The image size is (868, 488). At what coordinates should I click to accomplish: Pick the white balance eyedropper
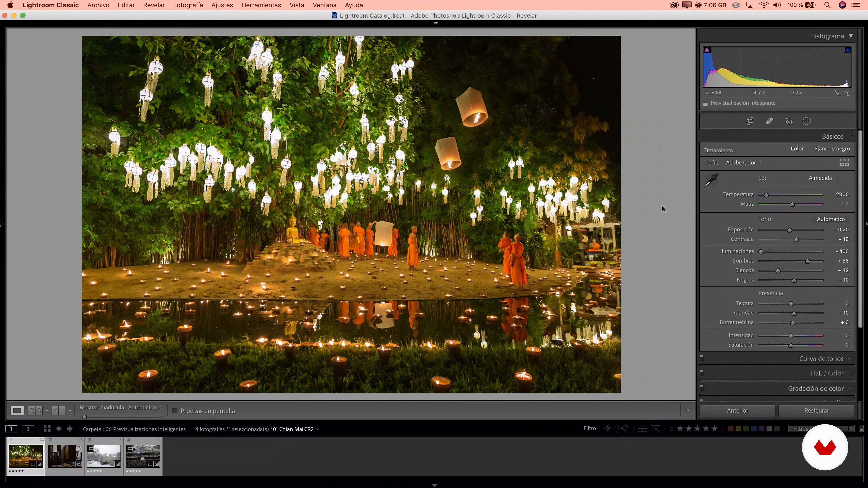click(711, 180)
